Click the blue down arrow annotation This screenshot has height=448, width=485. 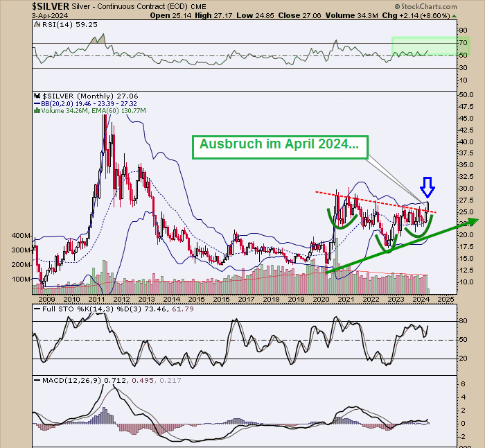pyautogui.click(x=427, y=187)
